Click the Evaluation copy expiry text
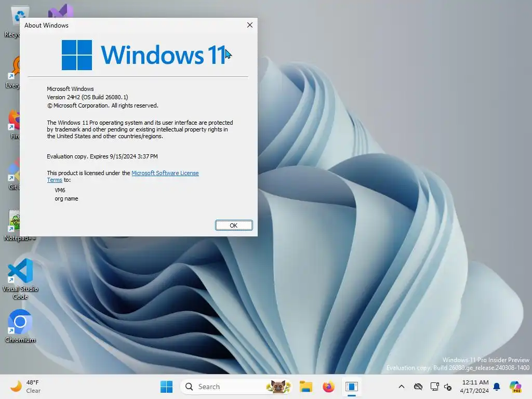The image size is (532, 399). (102, 156)
